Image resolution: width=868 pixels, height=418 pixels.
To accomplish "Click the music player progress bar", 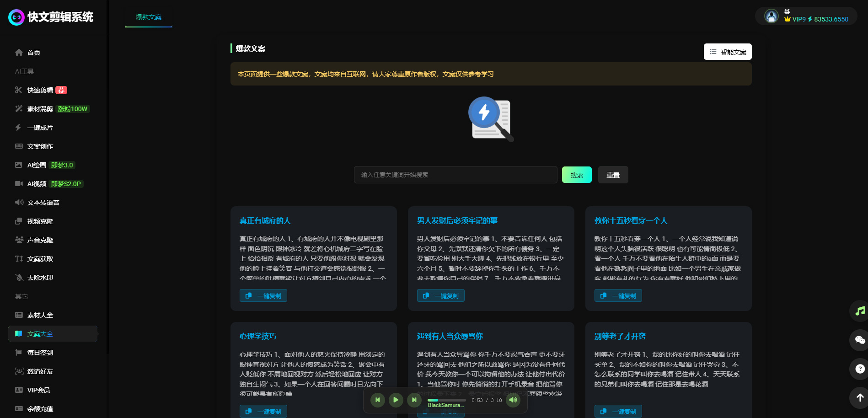I will (446, 400).
